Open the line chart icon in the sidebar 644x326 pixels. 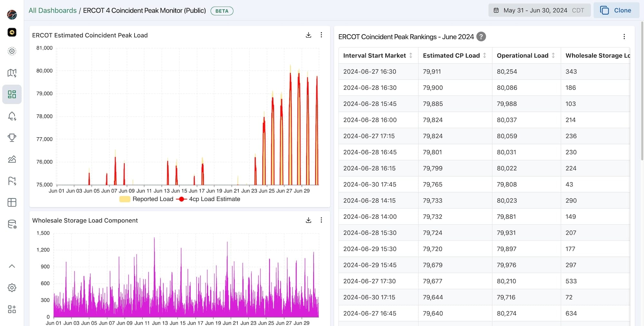pyautogui.click(x=12, y=159)
